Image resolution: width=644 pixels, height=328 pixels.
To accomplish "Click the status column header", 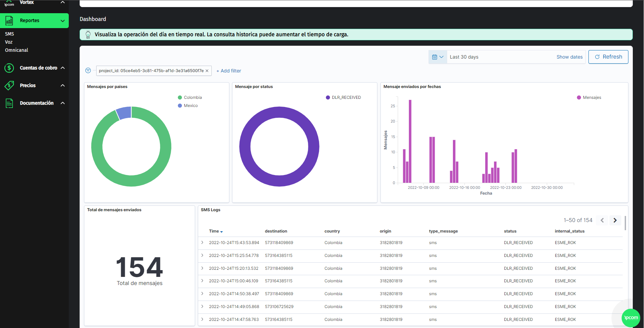I will pos(510,231).
